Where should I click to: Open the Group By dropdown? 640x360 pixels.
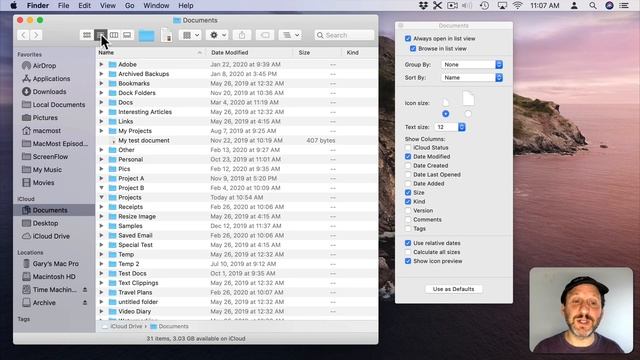click(x=472, y=64)
